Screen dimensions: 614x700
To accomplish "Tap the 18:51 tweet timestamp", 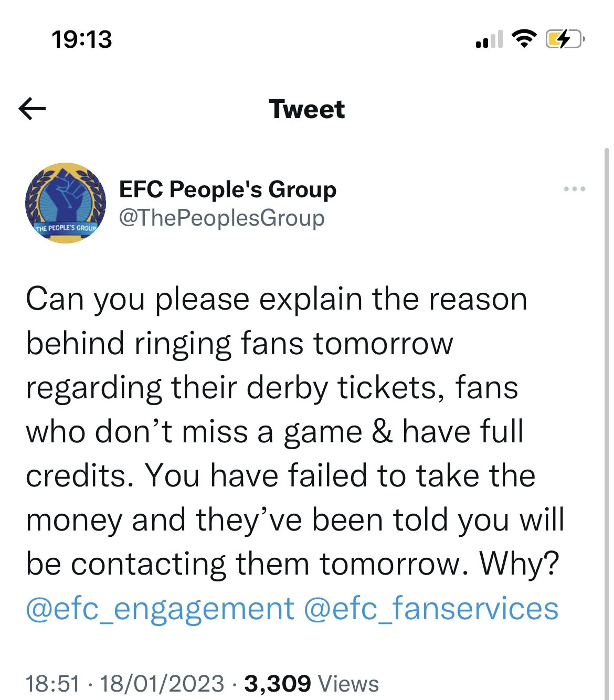I will (x=53, y=684).
